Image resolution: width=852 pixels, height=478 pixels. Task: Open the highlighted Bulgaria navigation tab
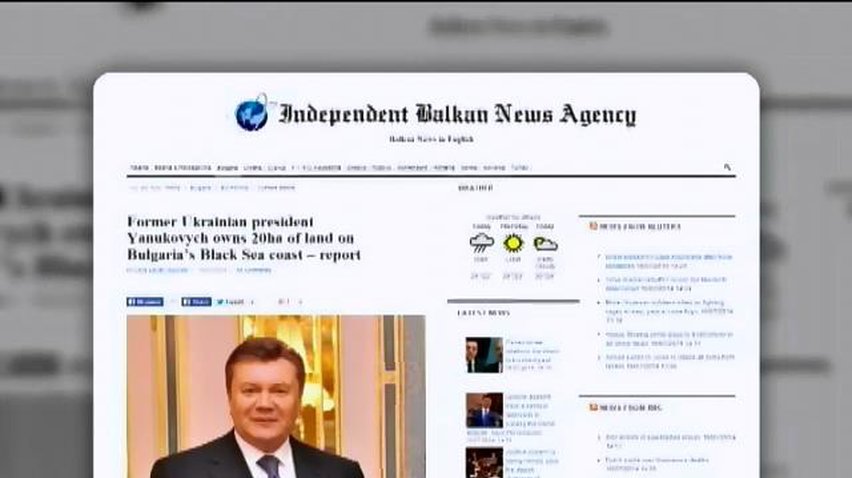point(227,168)
